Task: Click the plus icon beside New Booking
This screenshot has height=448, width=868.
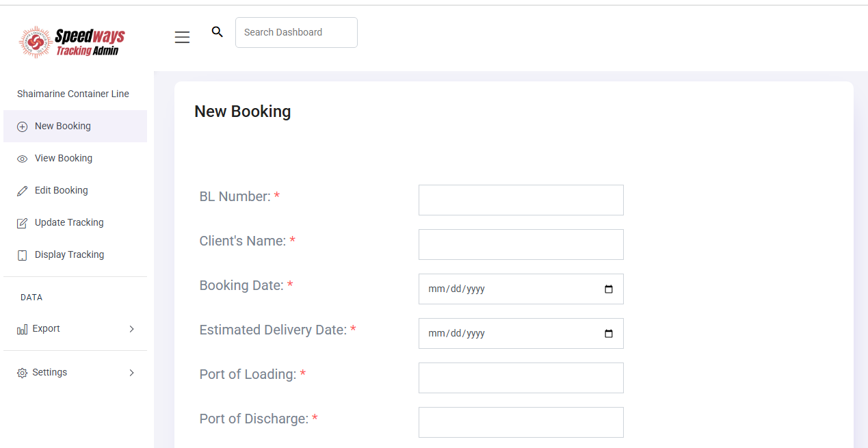Action: click(22, 127)
